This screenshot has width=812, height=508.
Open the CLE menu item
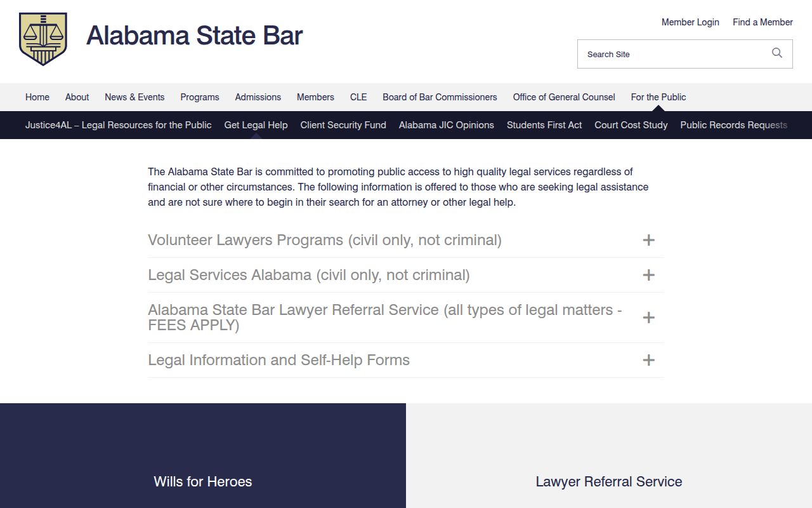[x=358, y=97]
